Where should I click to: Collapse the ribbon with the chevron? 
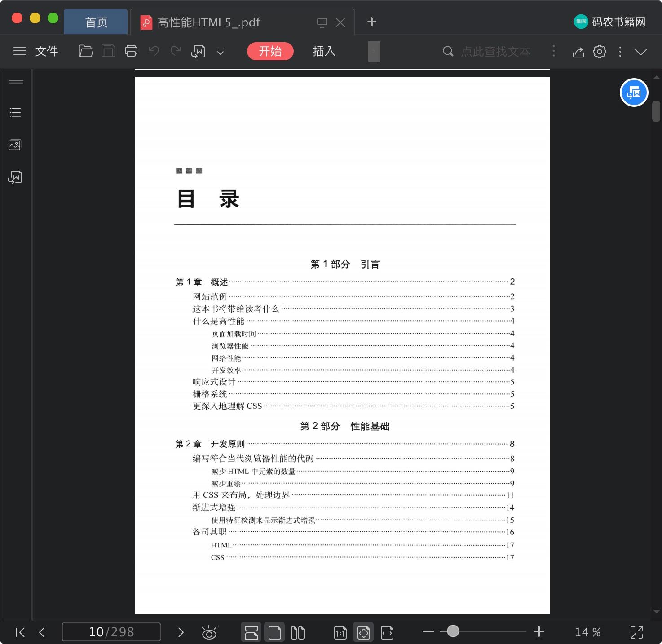tap(641, 52)
